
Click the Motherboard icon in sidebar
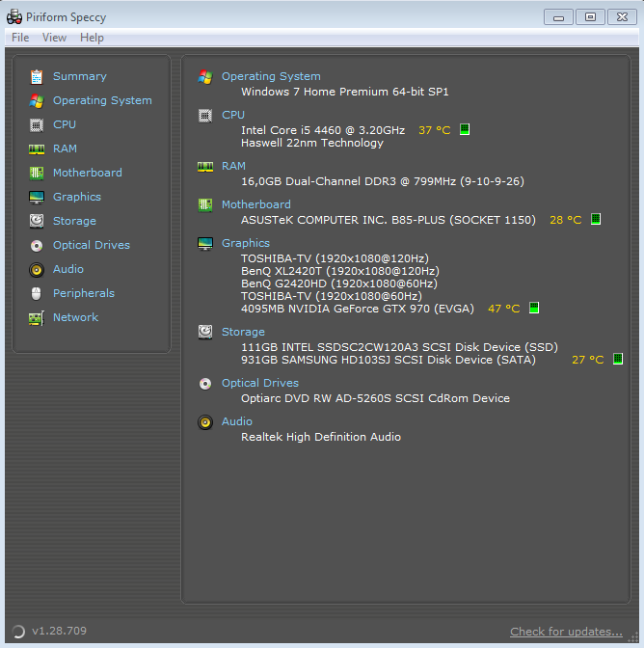[37, 173]
